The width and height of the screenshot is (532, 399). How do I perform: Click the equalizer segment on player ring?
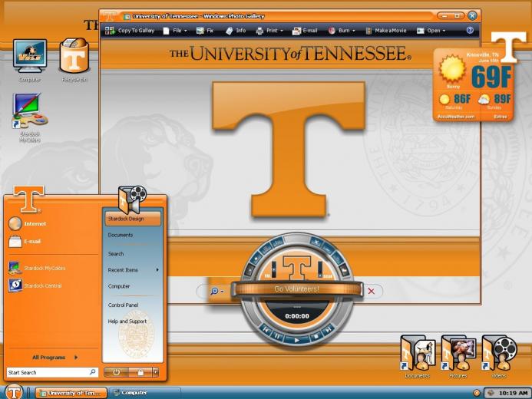click(278, 242)
